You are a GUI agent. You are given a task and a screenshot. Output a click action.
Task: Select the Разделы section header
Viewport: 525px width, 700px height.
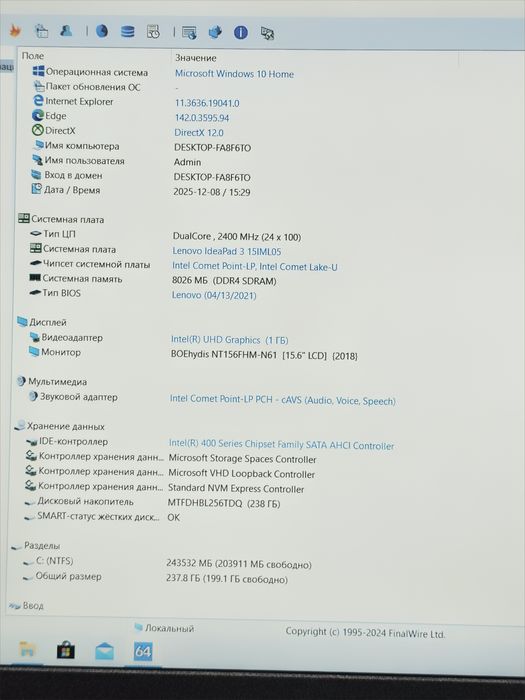(42, 545)
